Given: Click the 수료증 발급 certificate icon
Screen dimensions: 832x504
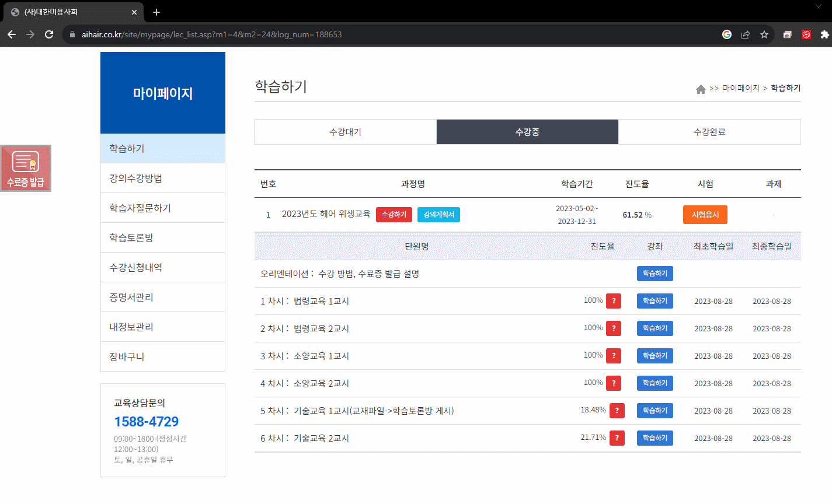Looking at the screenshot, I should (x=26, y=168).
